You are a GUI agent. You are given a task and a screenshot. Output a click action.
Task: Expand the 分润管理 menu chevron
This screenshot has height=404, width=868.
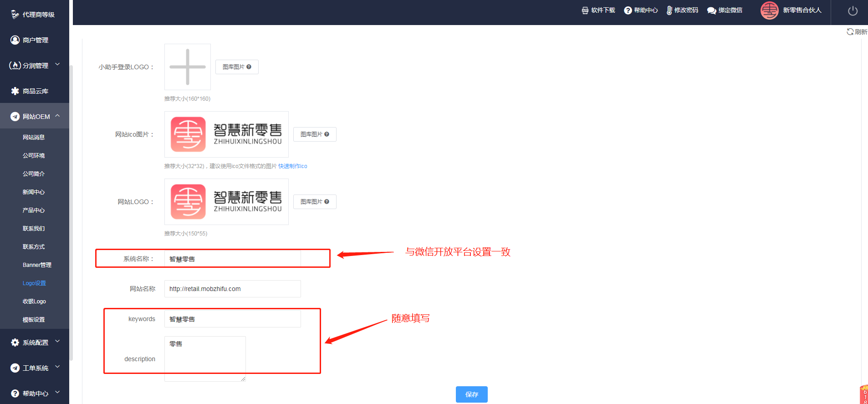click(x=57, y=65)
